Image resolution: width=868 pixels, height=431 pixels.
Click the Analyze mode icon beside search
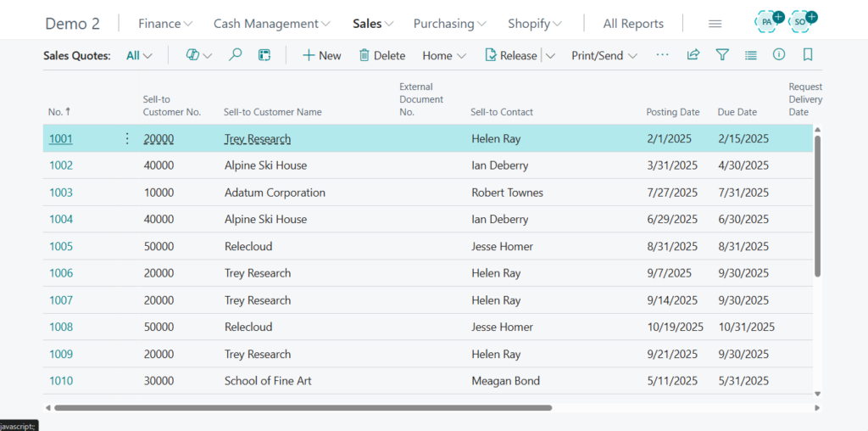(x=264, y=55)
